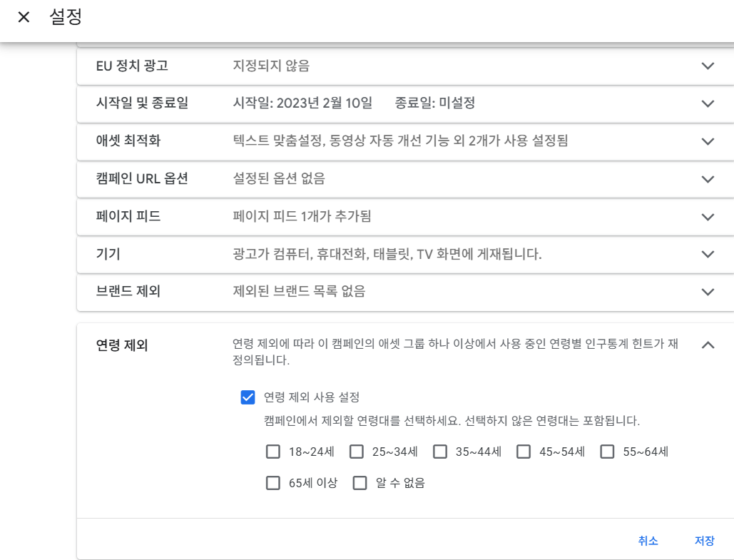The height and width of the screenshot is (560, 734).
Task: Expand the EU 정치 광고 section
Action: click(708, 66)
